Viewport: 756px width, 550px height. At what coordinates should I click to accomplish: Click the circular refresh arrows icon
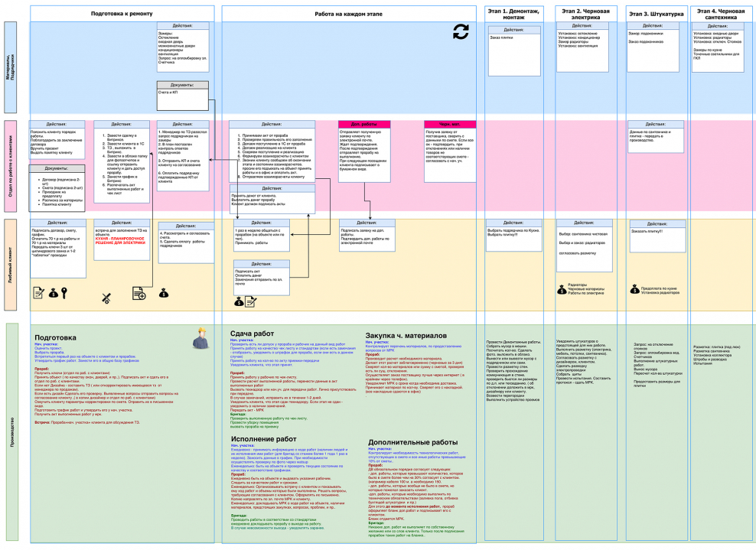click(460, 31)
